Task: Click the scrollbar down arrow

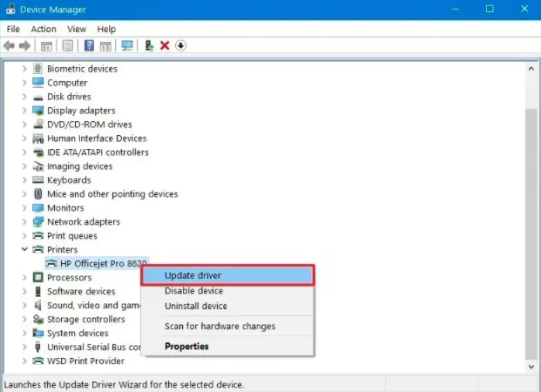Action: pyautogui.click(x=531, y=367)
